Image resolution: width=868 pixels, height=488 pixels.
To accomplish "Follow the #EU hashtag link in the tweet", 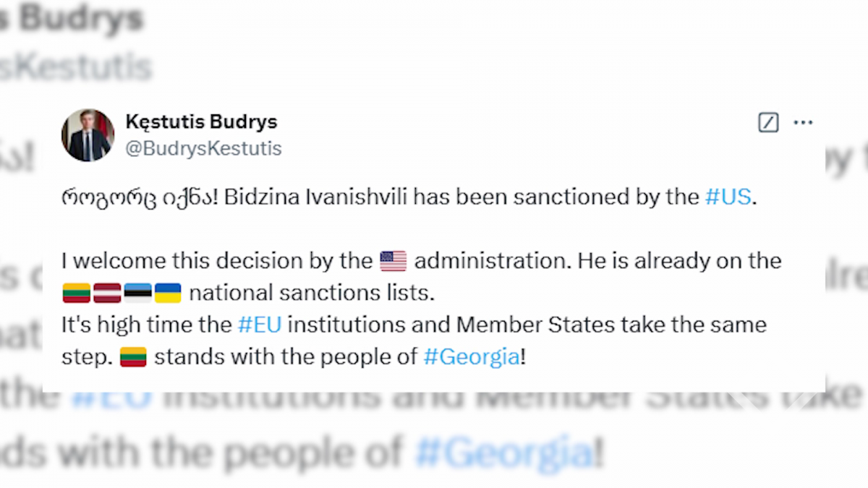I will pyautogui.click(x=259, y=325).
